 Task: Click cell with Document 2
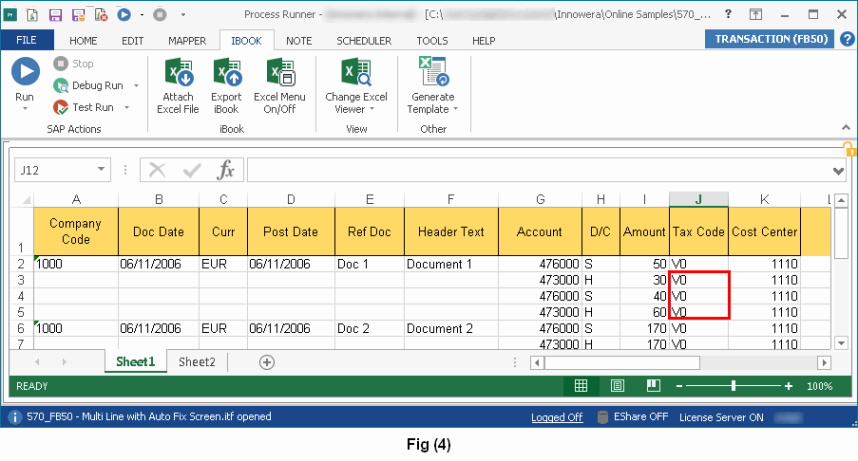(x=451, y=329)
